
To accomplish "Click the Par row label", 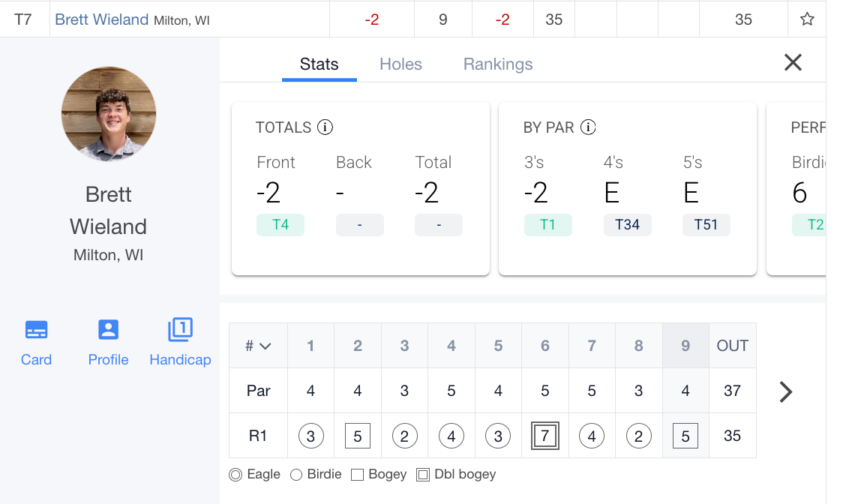I will pos(258,391).
